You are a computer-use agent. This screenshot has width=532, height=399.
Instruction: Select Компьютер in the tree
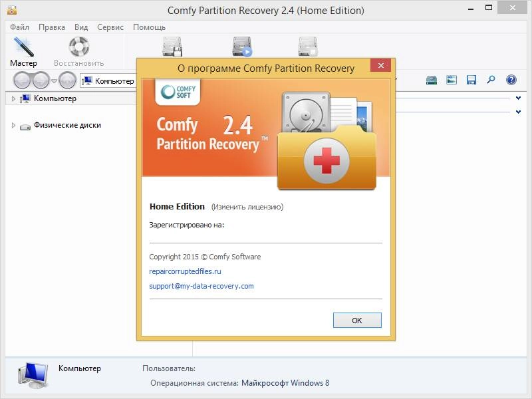[55, 98]
